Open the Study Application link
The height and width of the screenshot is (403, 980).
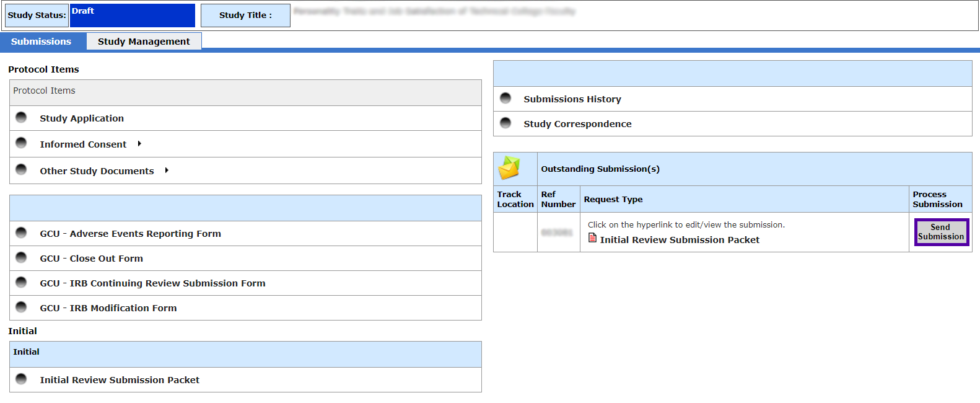pyautogui.click(x=82, y=118)
